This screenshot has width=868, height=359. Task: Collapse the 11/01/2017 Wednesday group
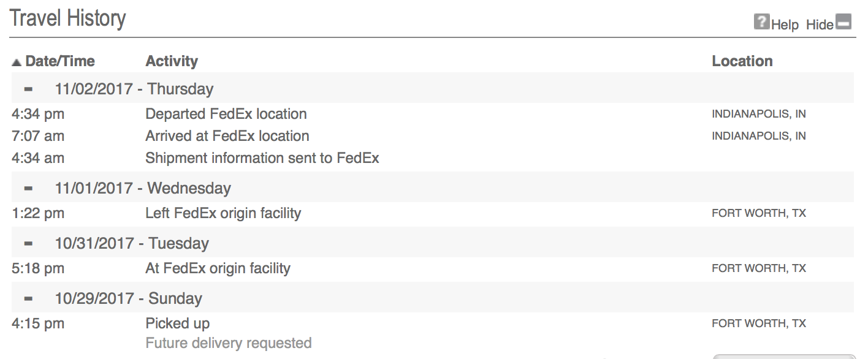pos(28,188)
